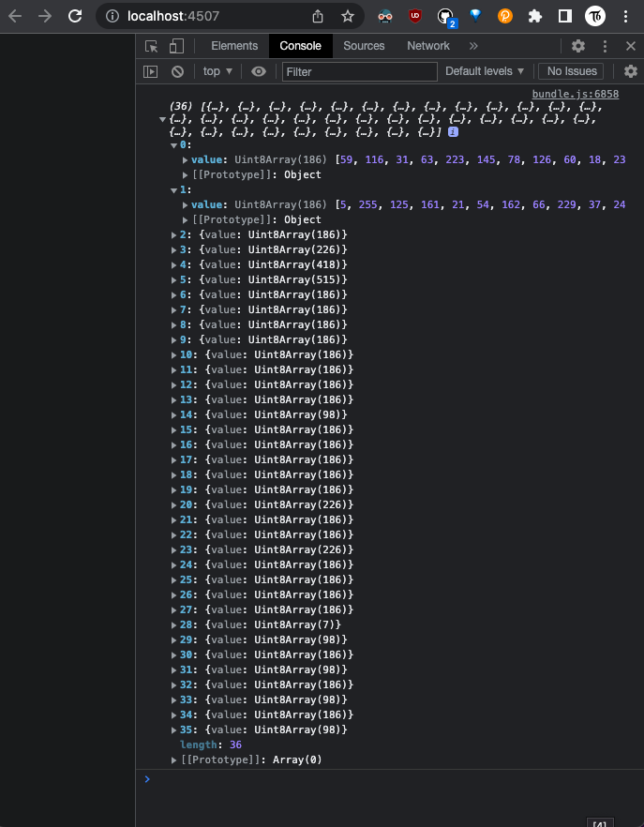Open the customize DevTools three-dot menu
This screenshot has height=827, width=644.
click(603, 45)
